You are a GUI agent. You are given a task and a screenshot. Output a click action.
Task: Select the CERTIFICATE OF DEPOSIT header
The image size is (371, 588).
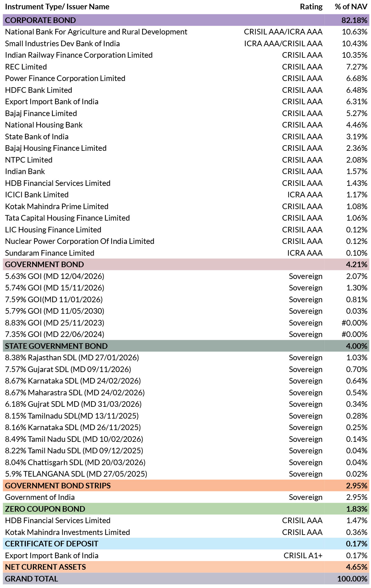(186, 544)
